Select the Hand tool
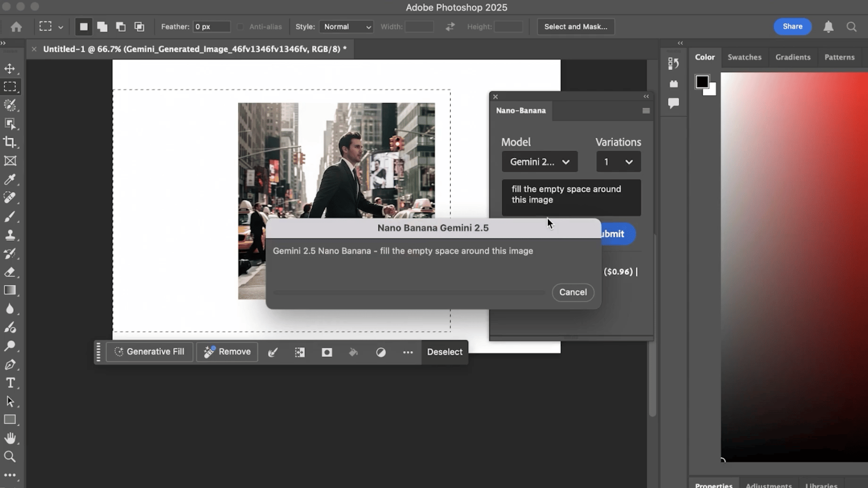 [10, 438]
